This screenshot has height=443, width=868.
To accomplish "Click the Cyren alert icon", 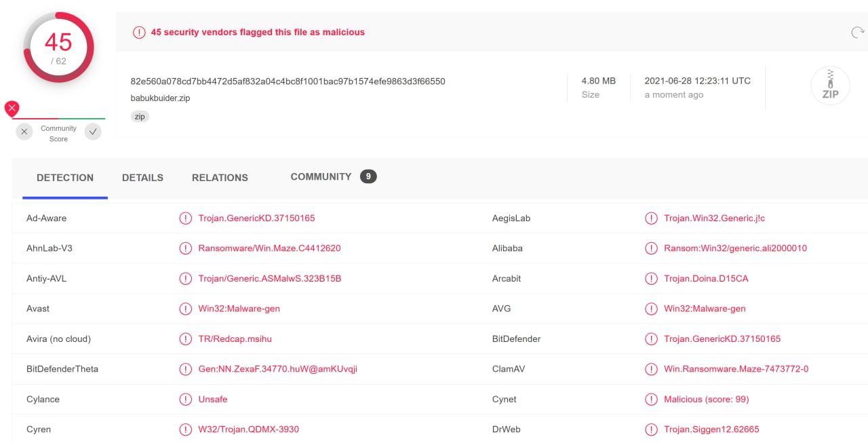I will tap(185, 429).
